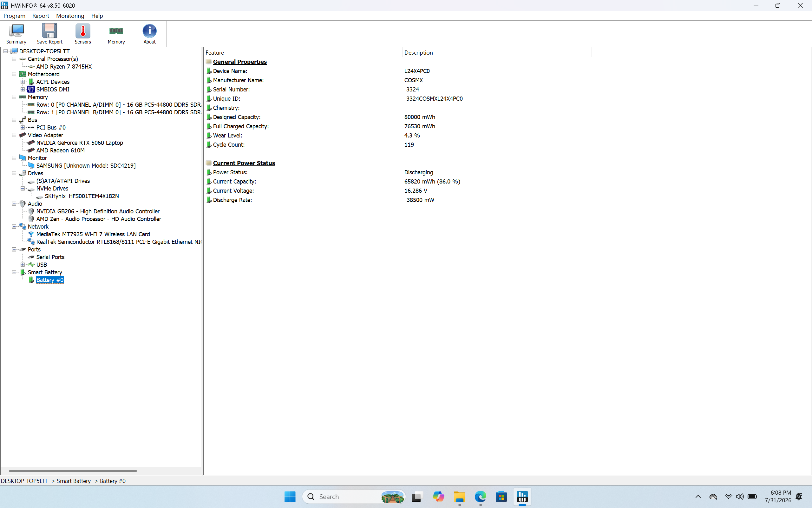
Task: Click the Description column header
Action: pos(497,53)
